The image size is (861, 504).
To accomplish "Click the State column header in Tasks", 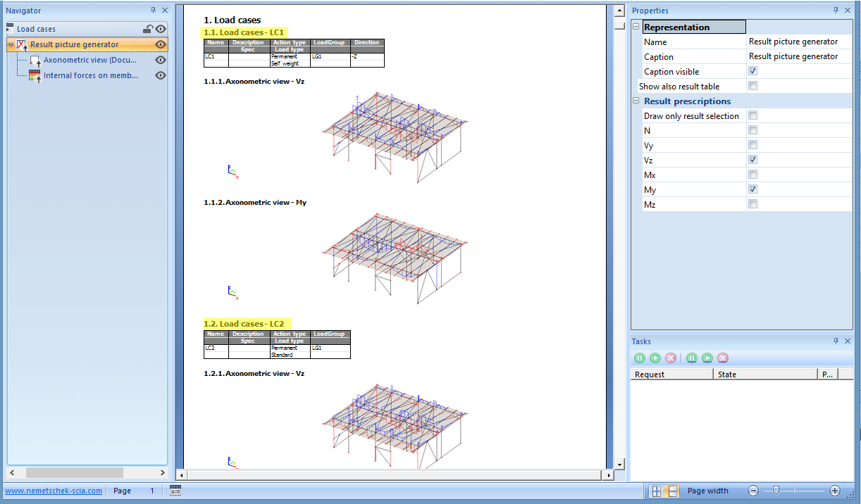I will (x=765, y=374).
